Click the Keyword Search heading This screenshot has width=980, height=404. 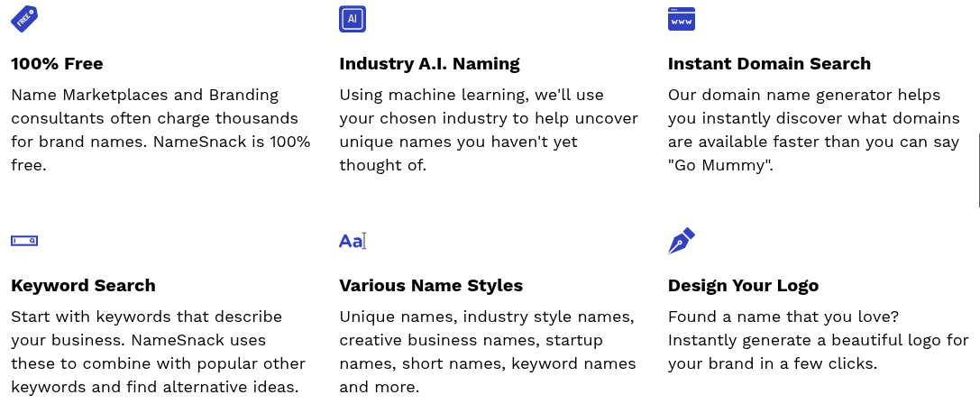pyautogui.click(x=83, y=286)
